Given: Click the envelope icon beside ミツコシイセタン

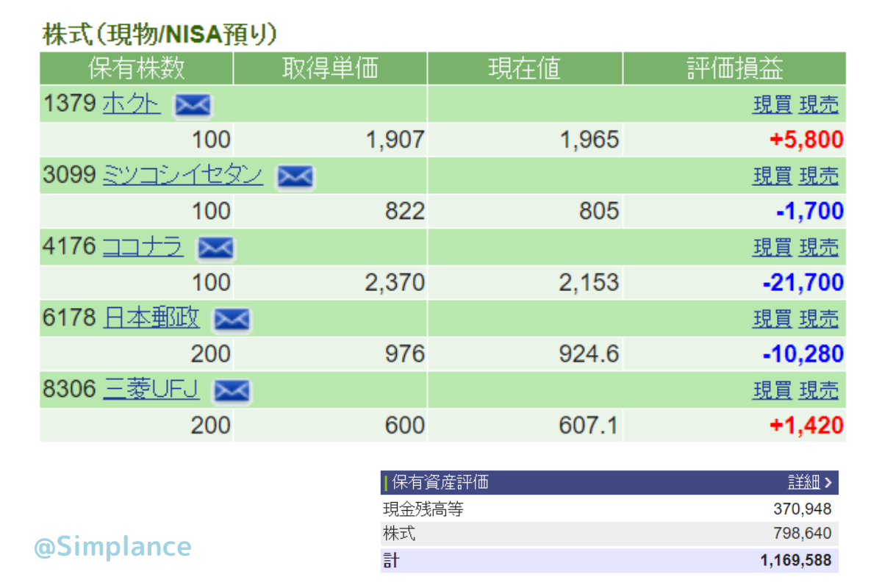Looking at the screenshot, I should click(x=295, y=177).
